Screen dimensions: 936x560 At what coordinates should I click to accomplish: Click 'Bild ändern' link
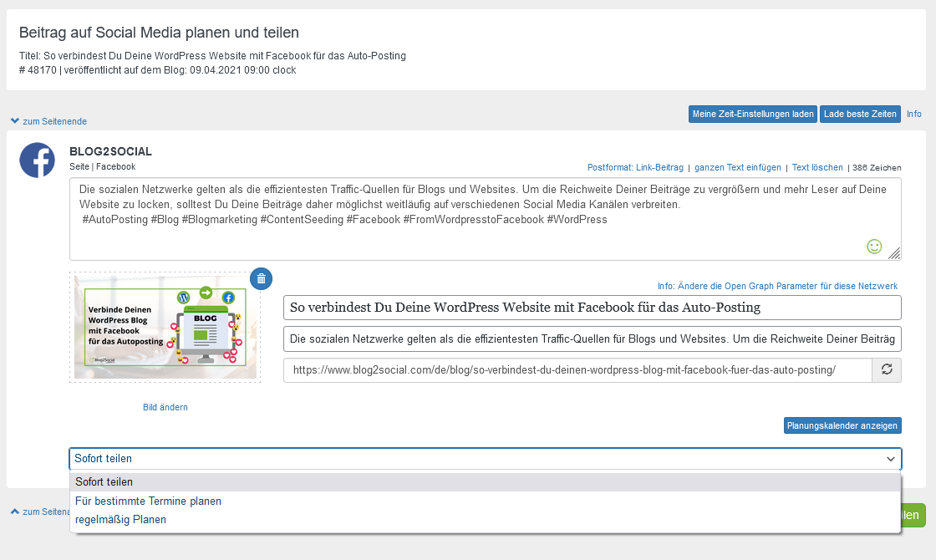pos(165,407)
